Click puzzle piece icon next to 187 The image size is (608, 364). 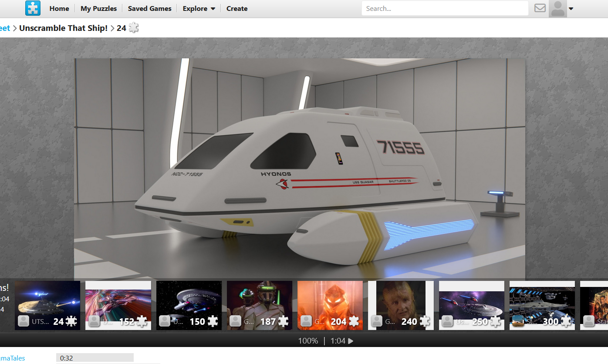click(283, 321)
